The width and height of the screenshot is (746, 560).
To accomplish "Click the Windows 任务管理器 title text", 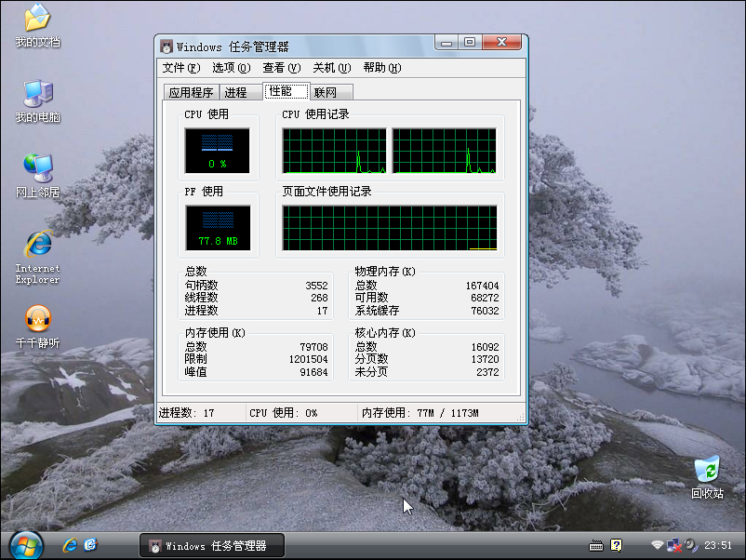I will 233,47.
